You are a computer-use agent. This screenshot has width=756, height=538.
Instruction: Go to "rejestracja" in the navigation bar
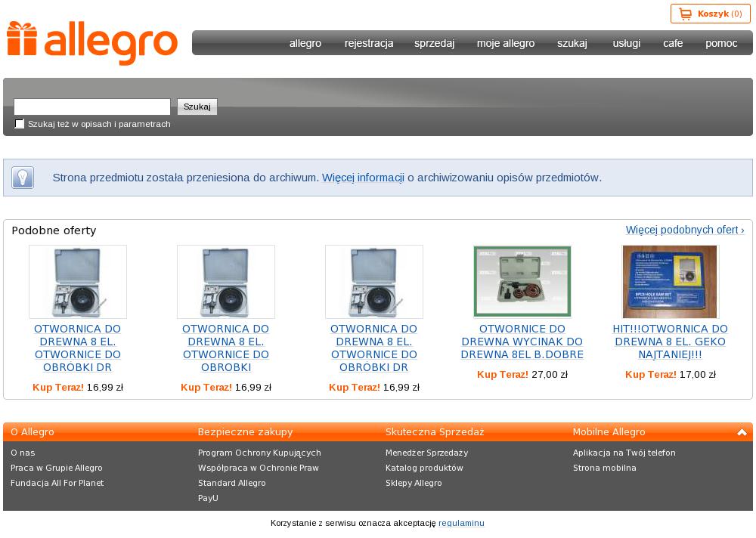click(369, 43)
